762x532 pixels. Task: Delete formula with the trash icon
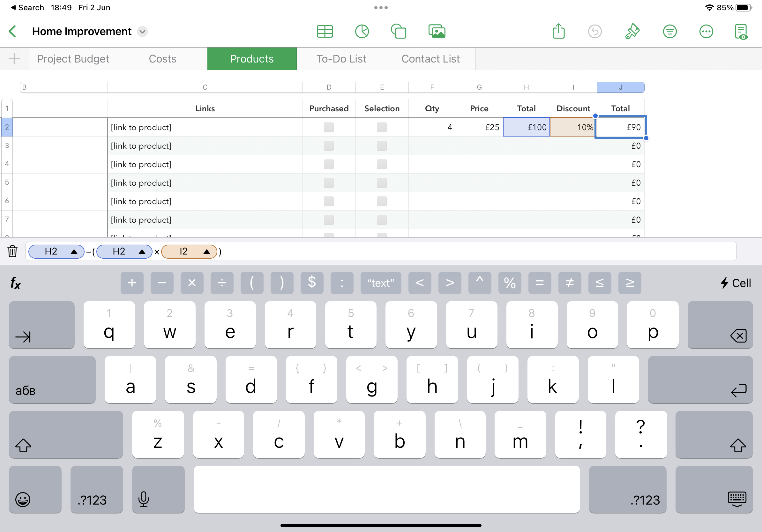click(x=12, y=251)
